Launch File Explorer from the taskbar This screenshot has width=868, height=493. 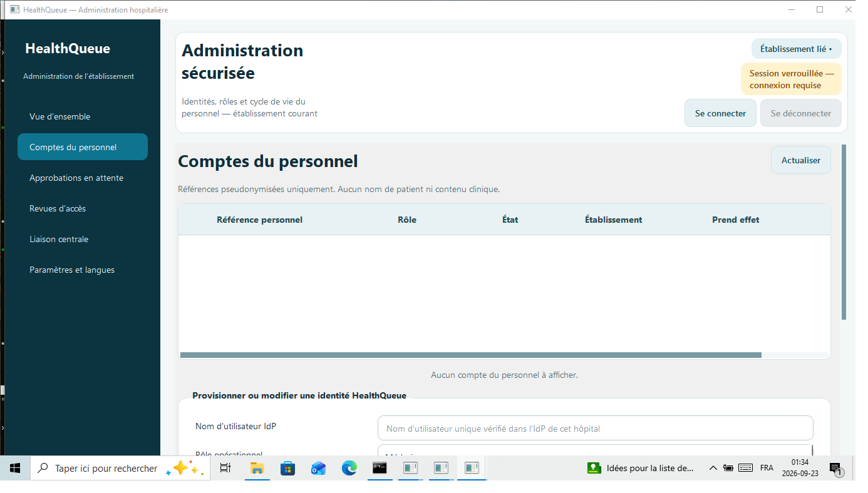tap(257, 468)
